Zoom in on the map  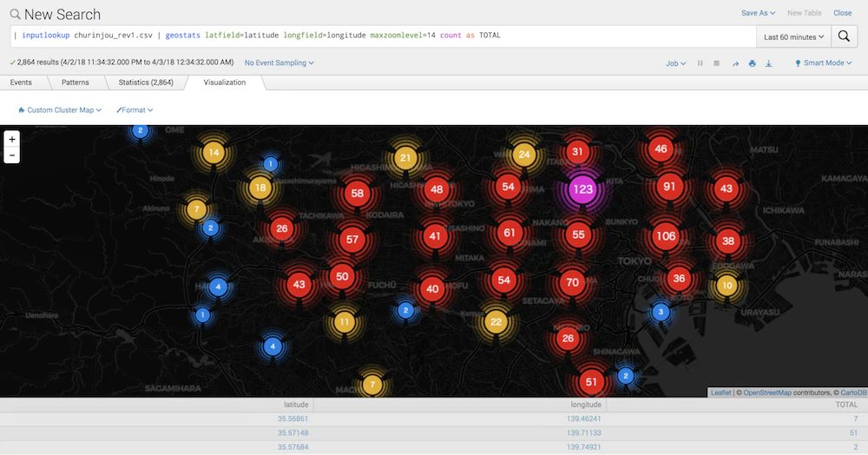pos(11,140)
